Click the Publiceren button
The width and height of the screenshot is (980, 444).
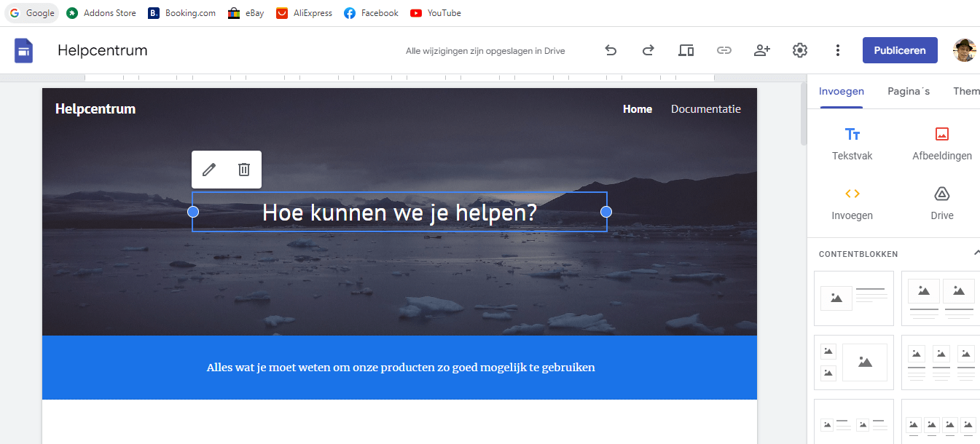[x=900, y=50]
